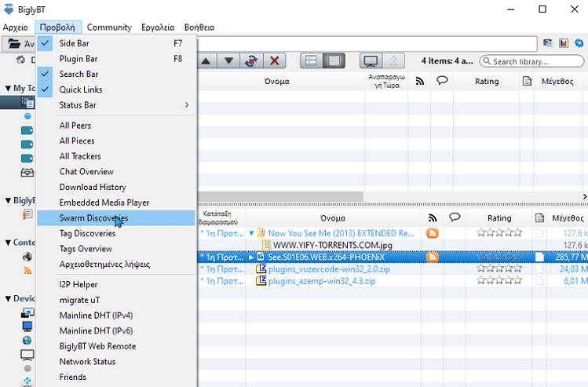This screenshot has height=387, width=588.
Task: Toggle the Search Bar menu option
Action: (x=116, y=74)
